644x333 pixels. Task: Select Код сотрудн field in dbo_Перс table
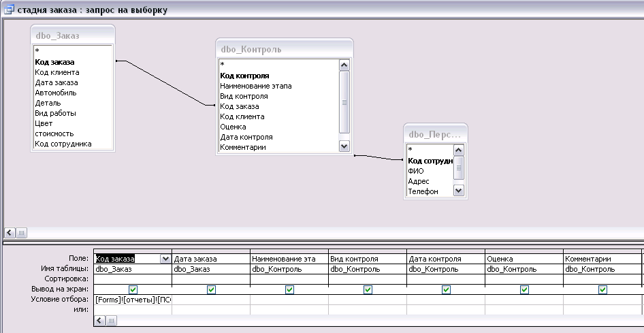[430, 161]
